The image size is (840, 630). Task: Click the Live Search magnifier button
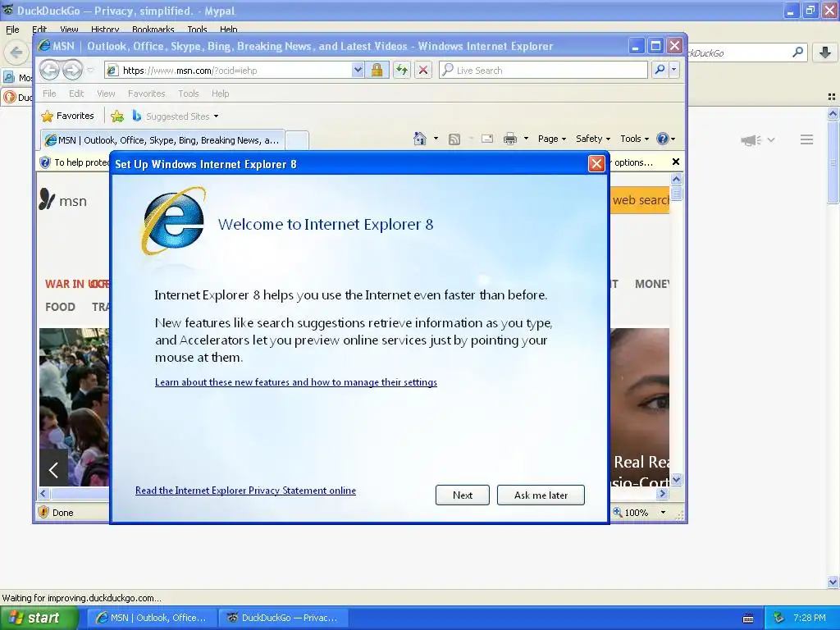(660, 70)
